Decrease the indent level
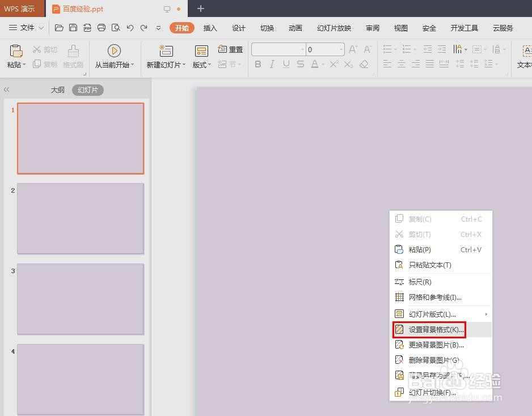The width and height of the screenshot is (532, 416). pyautogui.click(x=428, y=49)
